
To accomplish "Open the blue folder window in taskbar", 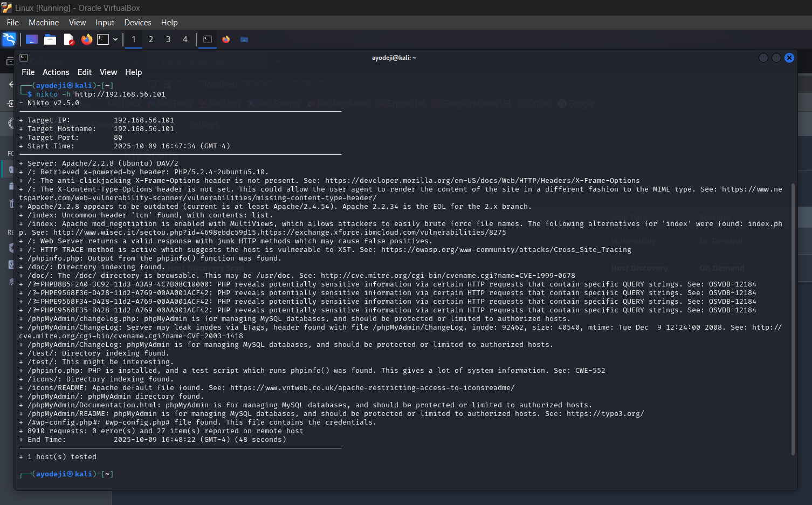I will pos(244,39).
